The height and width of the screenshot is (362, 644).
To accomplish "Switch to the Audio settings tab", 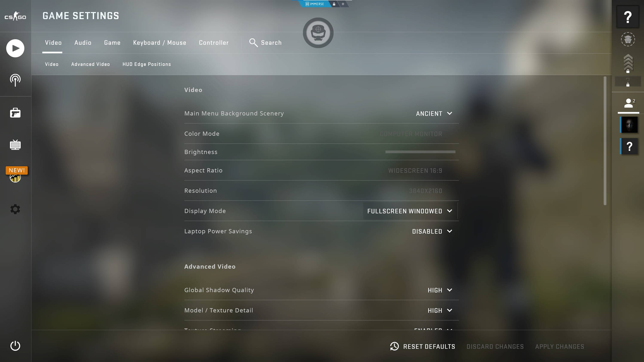I will (83, 42).
